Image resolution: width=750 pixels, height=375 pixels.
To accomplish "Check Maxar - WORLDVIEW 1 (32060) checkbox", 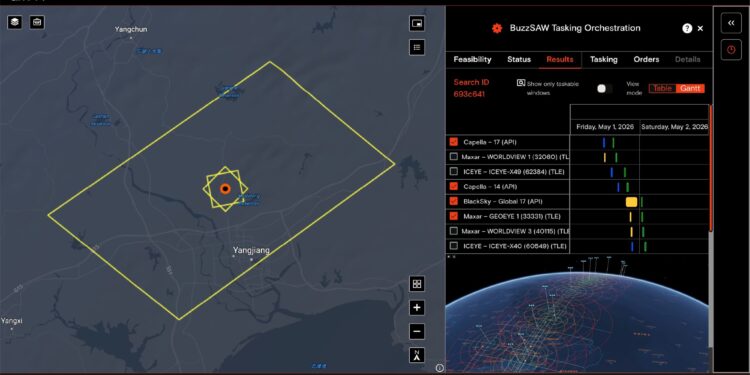I will tap(454, 156).
